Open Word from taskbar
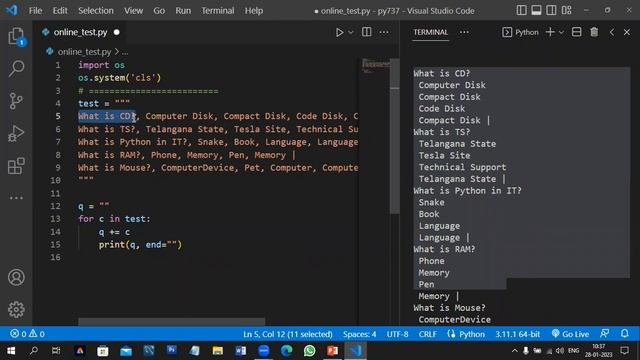 click(x=240, y=351)
